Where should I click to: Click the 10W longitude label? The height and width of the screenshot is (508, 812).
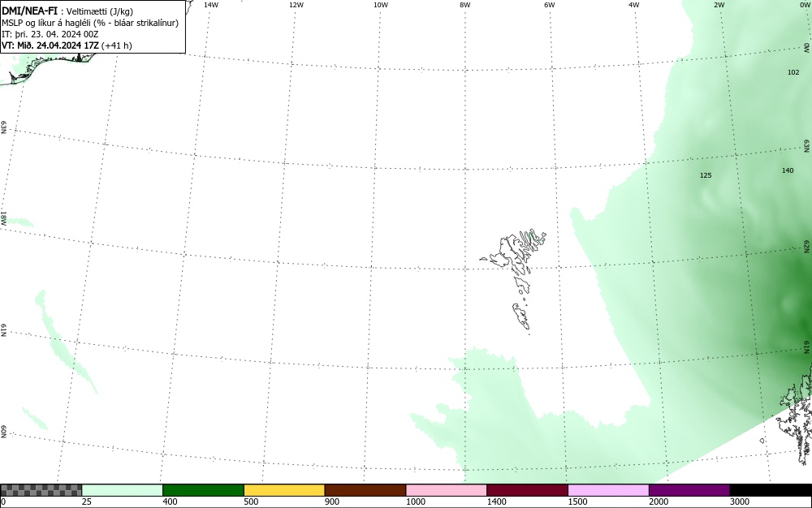381,5
